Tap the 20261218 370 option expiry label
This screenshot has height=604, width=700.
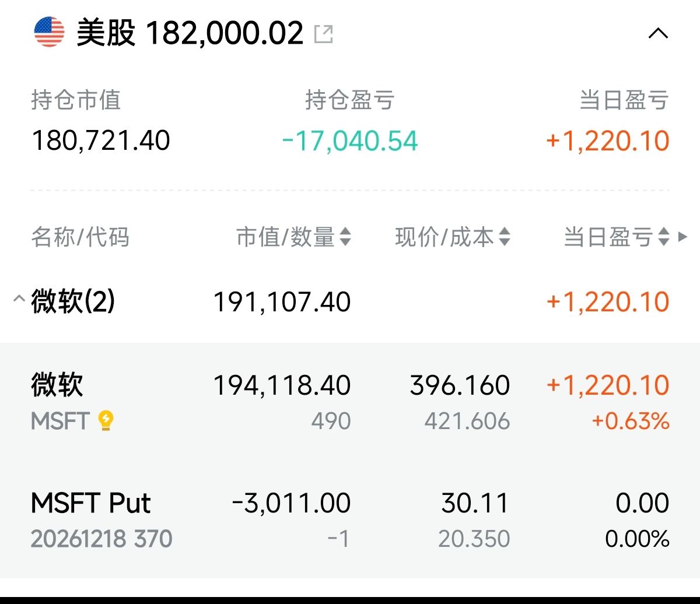point(101,539)
